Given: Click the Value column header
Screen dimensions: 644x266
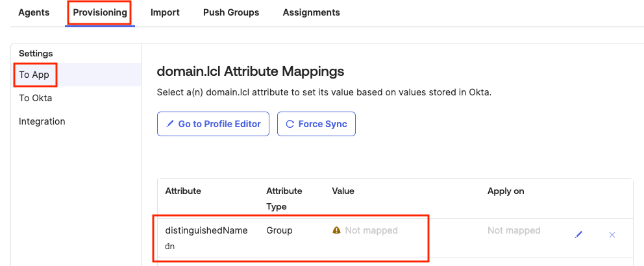Looking at the screenshot, I should 343,191.
